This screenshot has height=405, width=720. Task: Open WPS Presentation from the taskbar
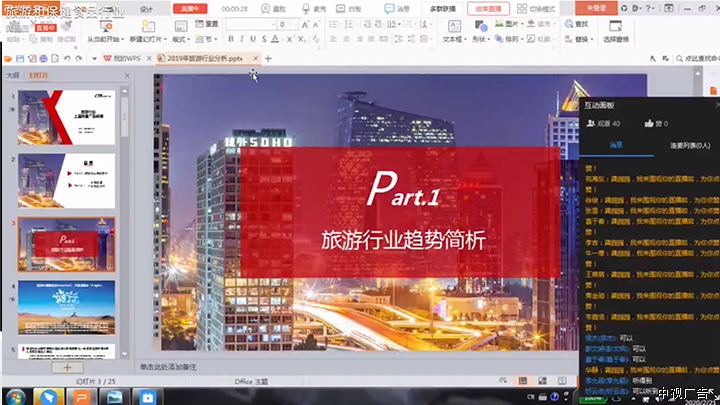(x=82, y=397)
